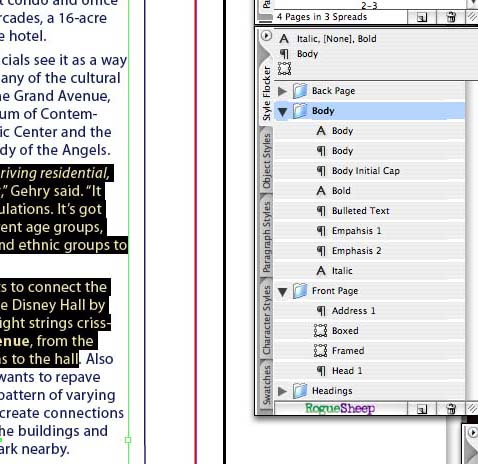Click the Headings folder icon

tap(300, 391)
